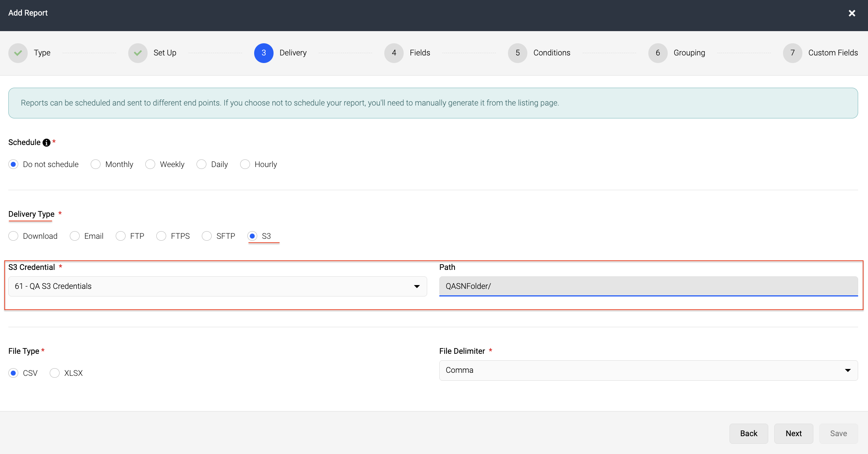Select Download delivery type
The height and width of the screenshot is (454, 868).
tap(13, 236)
